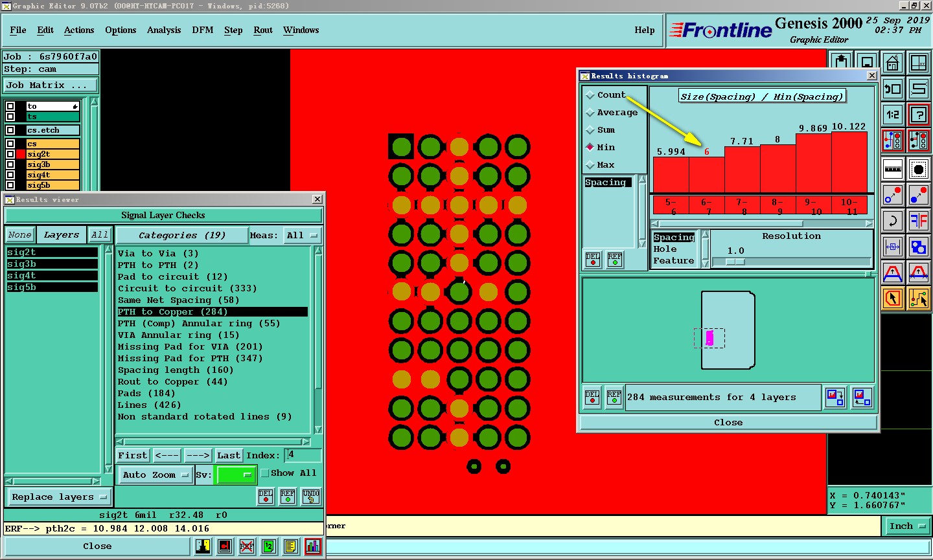
Task: Click the green numbered page icon in Results viewer
Action: [268, 546]
